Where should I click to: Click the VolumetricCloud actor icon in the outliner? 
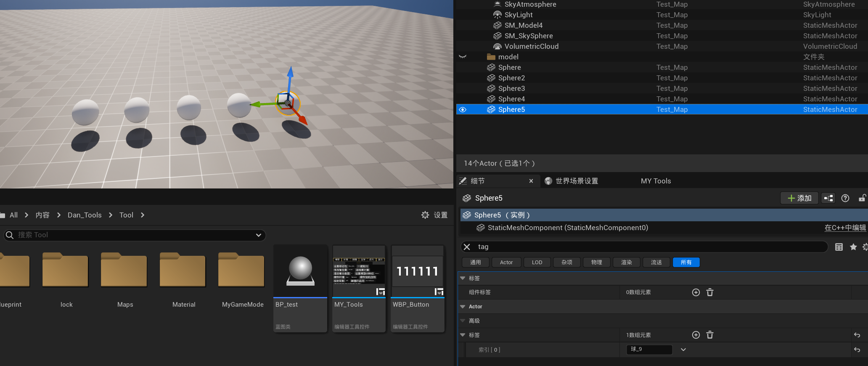[x=498, y=46]
